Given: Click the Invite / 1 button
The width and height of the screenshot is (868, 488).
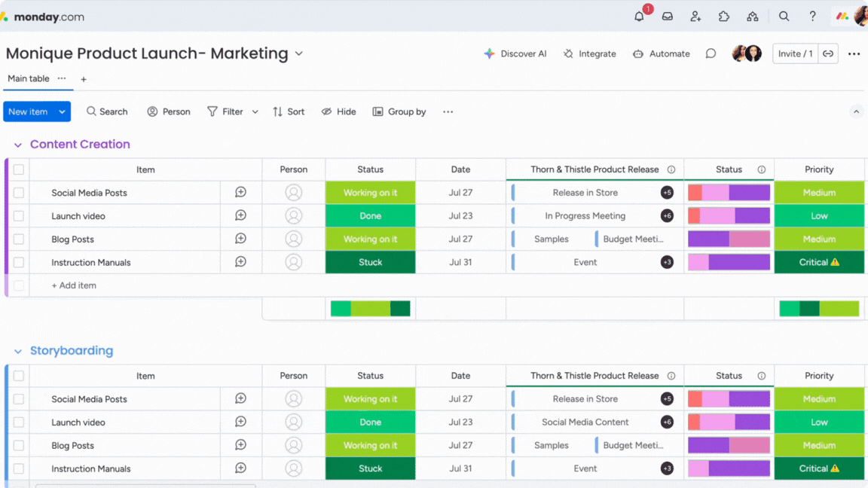Looking at the screenshot, I should (x=795, y=53).
